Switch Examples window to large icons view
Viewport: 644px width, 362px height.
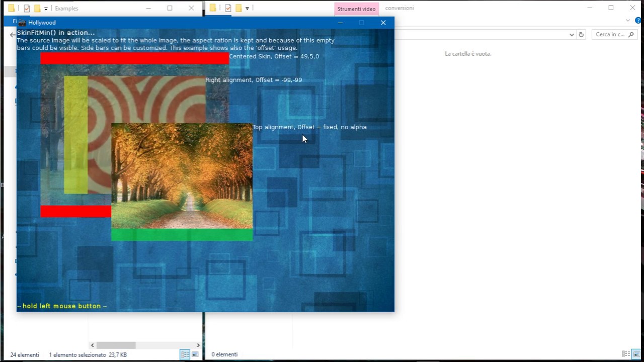(195, 354)
